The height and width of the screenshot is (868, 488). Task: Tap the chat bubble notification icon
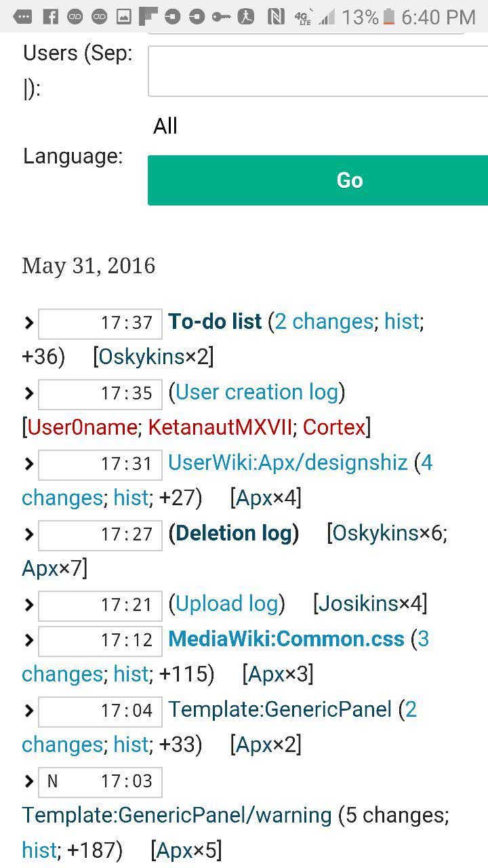click(x=22, y=16)
